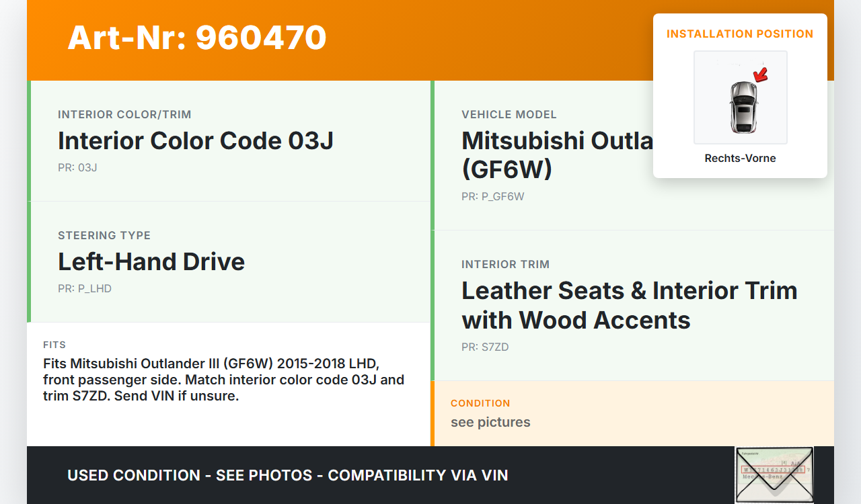Click the INTERIOR TRIM label
Screen dimensions: 861x504
(x=506, y=264)
